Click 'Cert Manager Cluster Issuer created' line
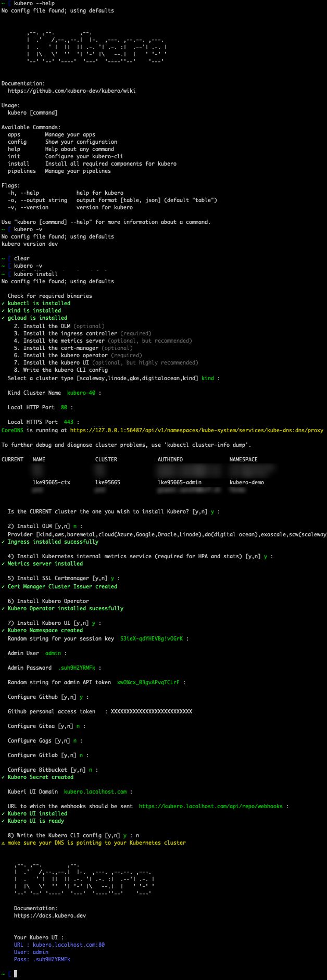The height and width of the screenshot is (980, 327). point(59,586)
